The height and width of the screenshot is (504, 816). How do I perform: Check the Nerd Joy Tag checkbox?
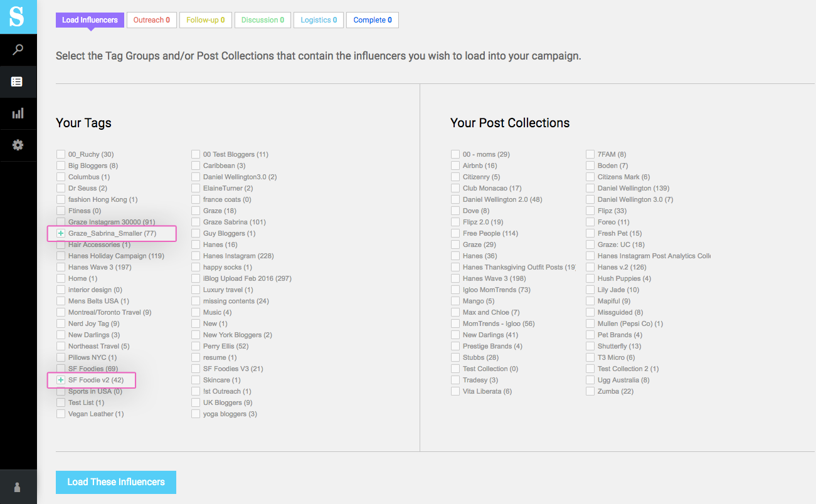tap(61, 323)
